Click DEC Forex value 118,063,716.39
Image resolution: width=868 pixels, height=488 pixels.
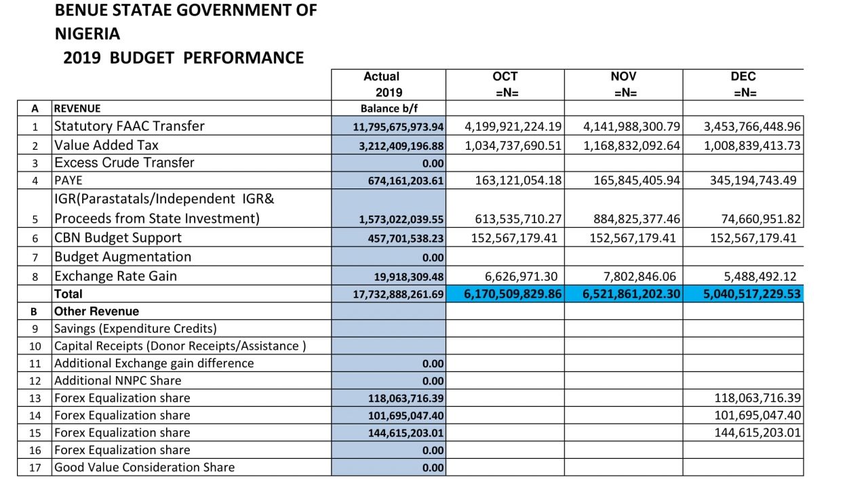pyautogui.click(x=757, y=398)
